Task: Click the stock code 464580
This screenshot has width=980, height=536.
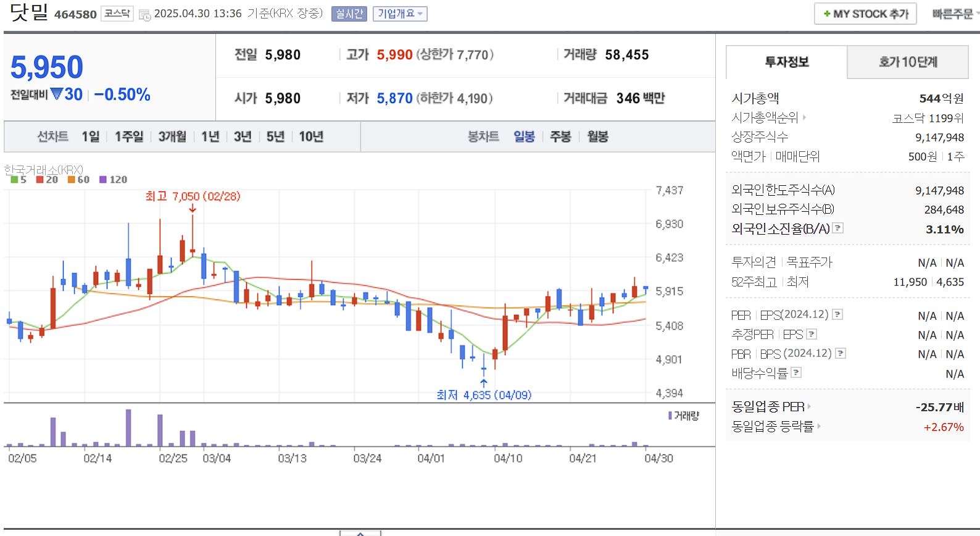Action: pos(75,14)
